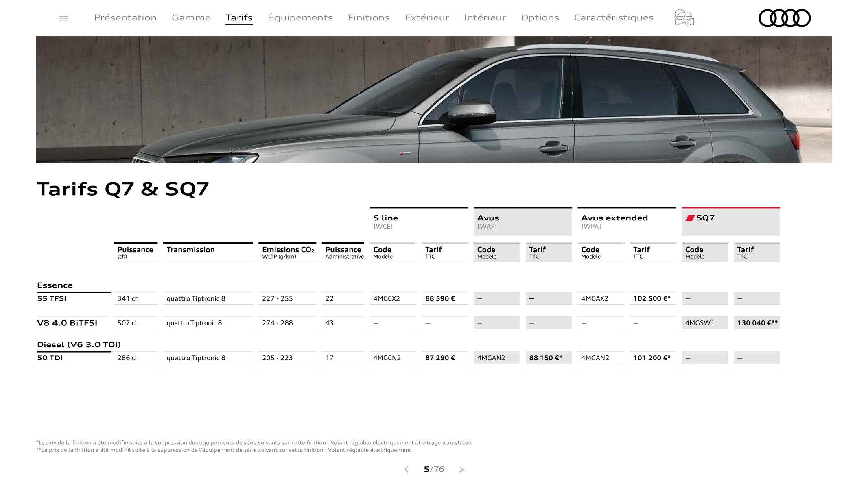Click the V8 4.0 BiTFSI row label
Image resolution: width=868 pixels, height=488 pixels.
click(67, 323)
